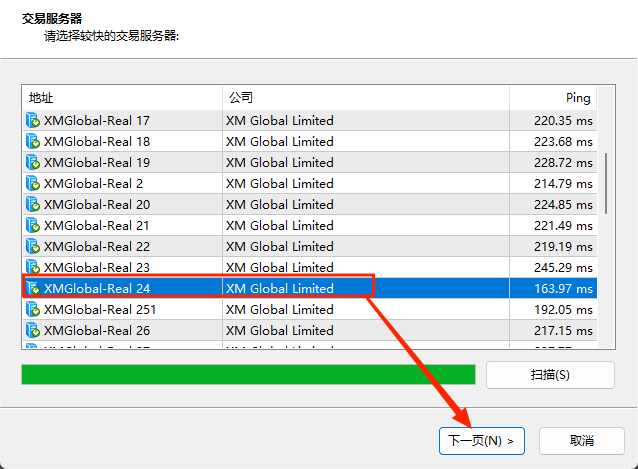Screen dimensions: 638x469
Task: Click the 228.72 ms ping value
Action: (564, 162)
